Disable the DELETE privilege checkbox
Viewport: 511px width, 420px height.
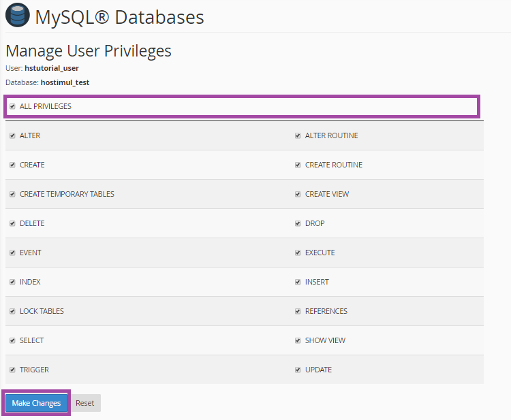click(12, 224)
